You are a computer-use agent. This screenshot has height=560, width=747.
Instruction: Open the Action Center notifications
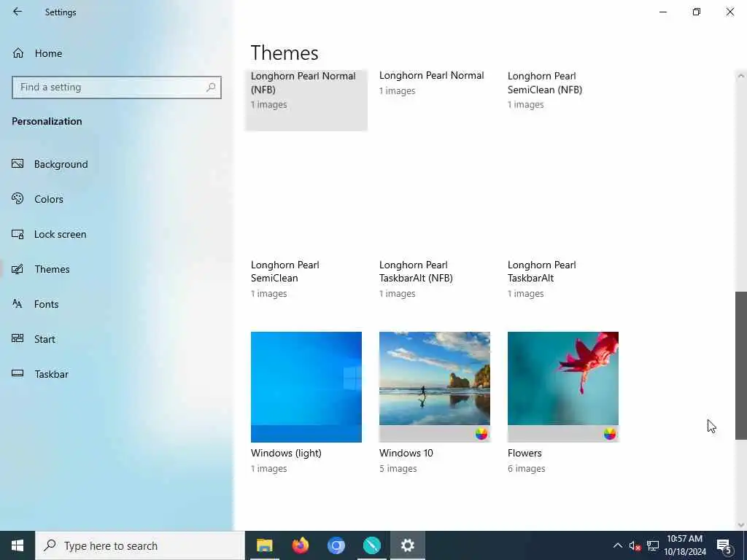click(x=724, y=545)
